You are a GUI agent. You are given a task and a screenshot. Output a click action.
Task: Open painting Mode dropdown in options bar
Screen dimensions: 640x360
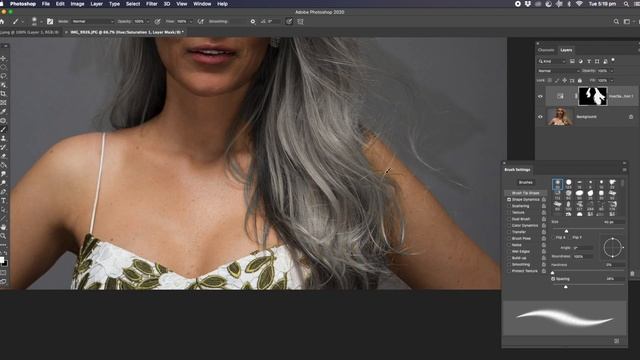tap(93, 21)
